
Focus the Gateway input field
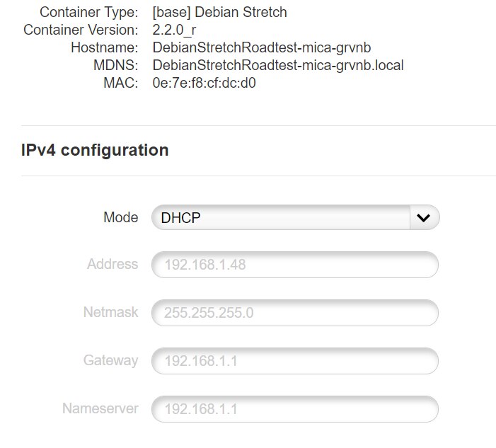(294, 361)
